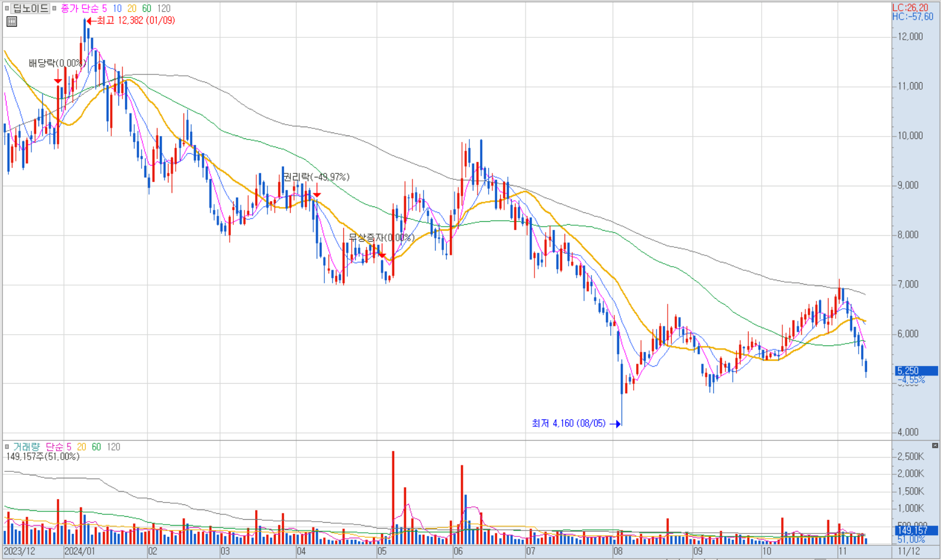Screen dimensions: 941x560
Task: Click the 10 month label on date axis
Action: (766, 552)
